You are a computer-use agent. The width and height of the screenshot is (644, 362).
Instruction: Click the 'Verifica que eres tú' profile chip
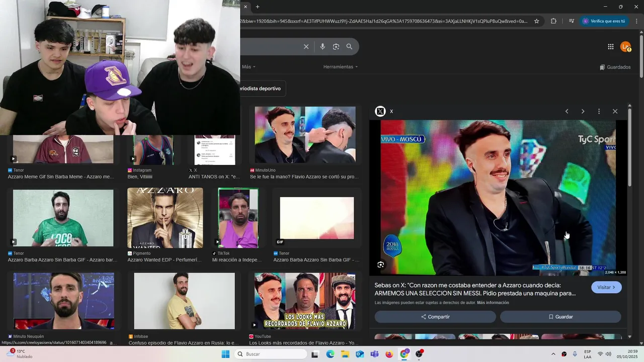[604, 21]
